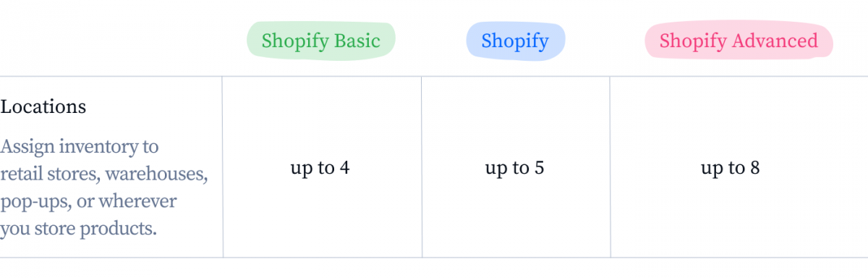
Task: Click the word 'Shopify' in the pink label
Action: click(693, 41)
